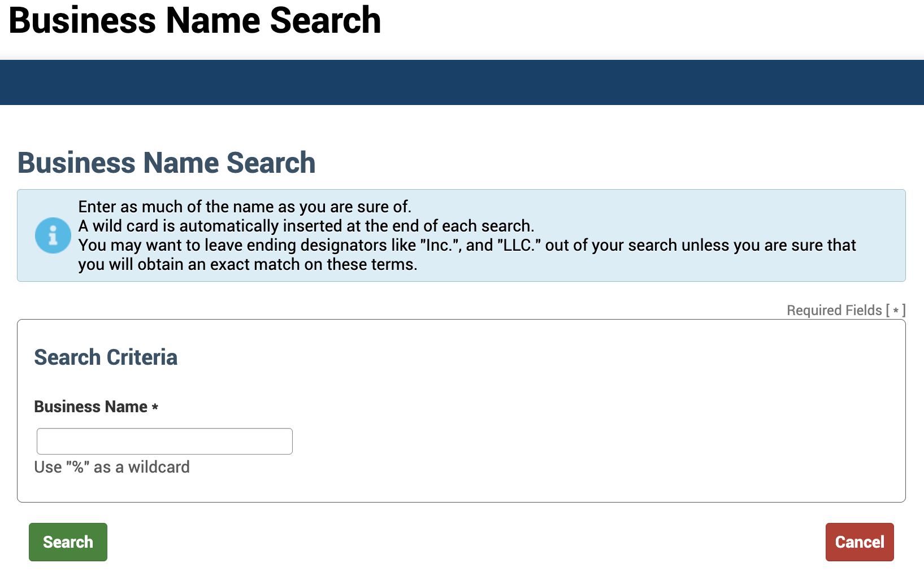Click the 'wild card is automatically inserted' sentence
924x585 pixels.
pos(306,226)
